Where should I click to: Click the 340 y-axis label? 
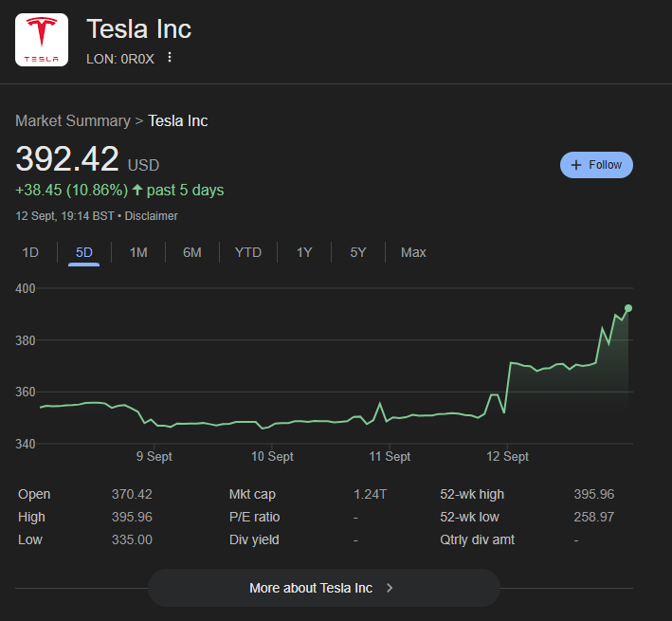point(26,444)
